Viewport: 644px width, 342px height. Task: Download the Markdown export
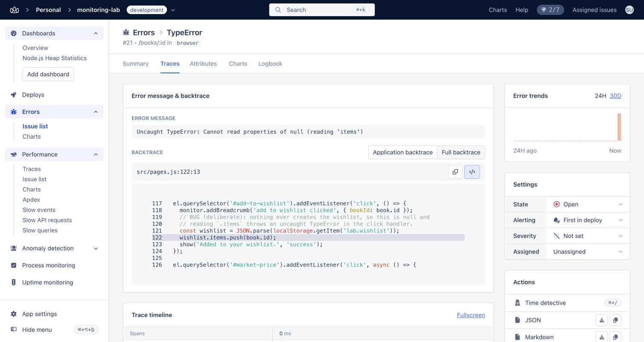(x=602, y=337)
